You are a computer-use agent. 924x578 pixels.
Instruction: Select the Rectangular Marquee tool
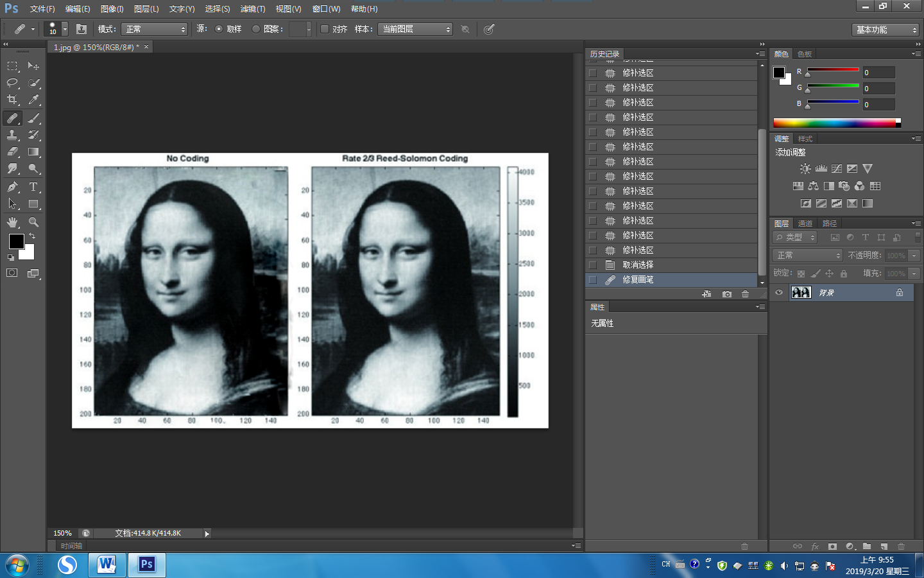click(x=12, y=66)
